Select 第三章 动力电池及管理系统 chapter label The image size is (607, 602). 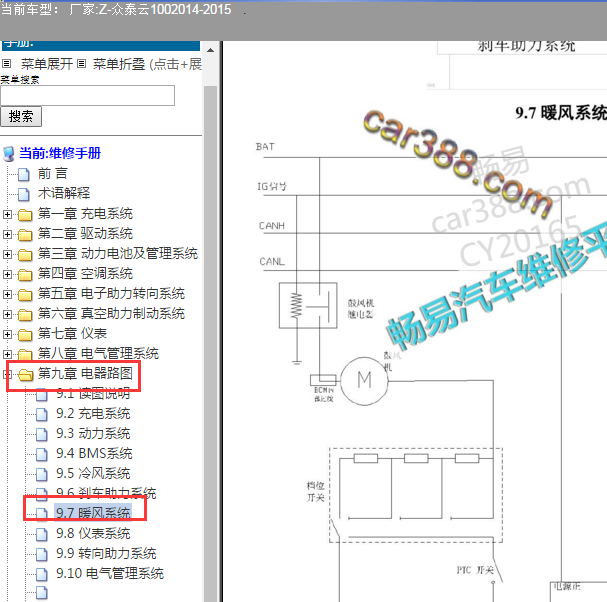(x=118, y=254)
